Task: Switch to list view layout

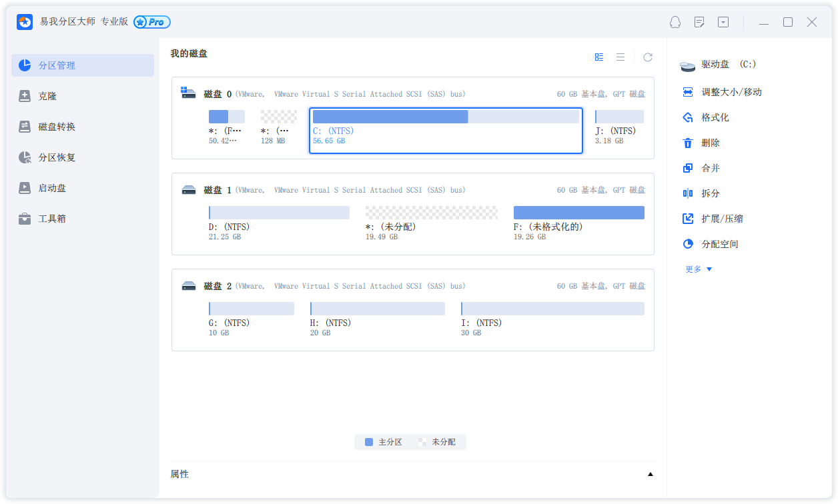Action: 620,57
